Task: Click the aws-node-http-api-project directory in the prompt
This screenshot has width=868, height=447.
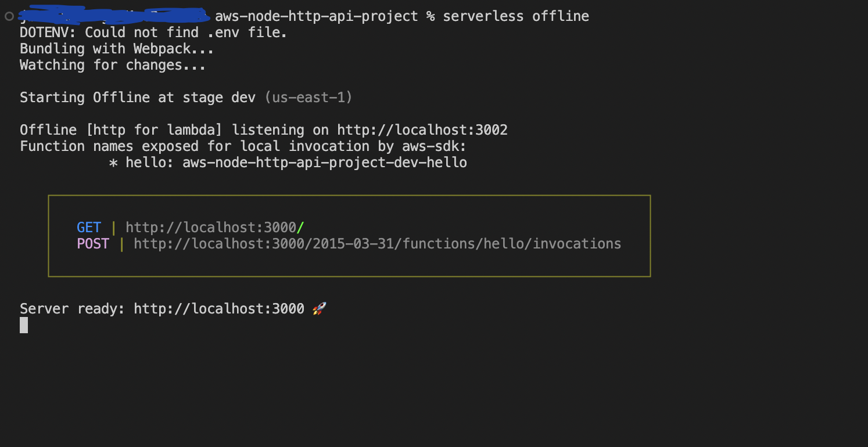Action: (317, 16)
